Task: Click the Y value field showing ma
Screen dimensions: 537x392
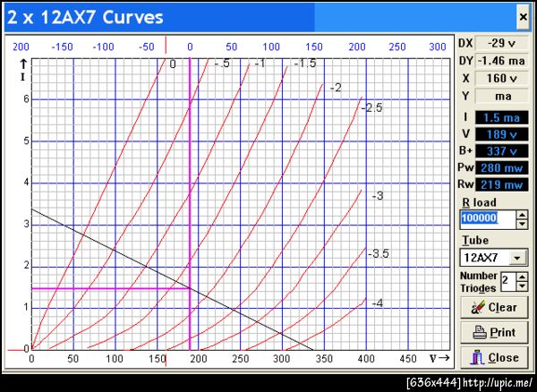Action: click(502, 96)
